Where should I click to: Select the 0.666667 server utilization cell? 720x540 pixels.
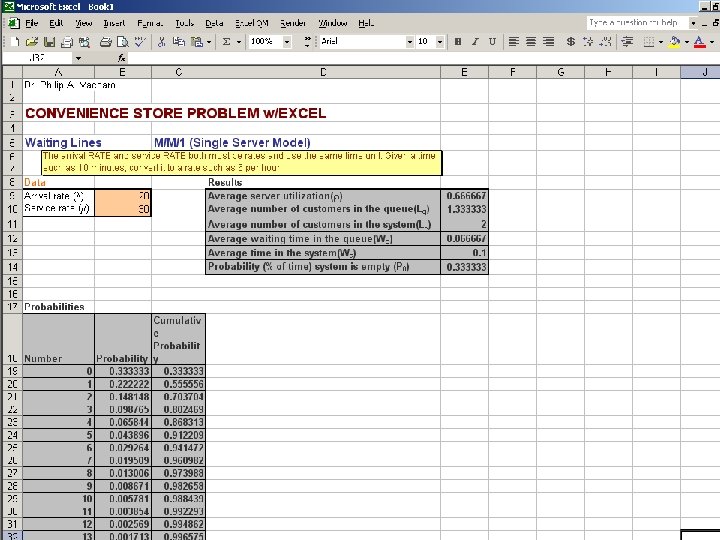coord(464,196)
